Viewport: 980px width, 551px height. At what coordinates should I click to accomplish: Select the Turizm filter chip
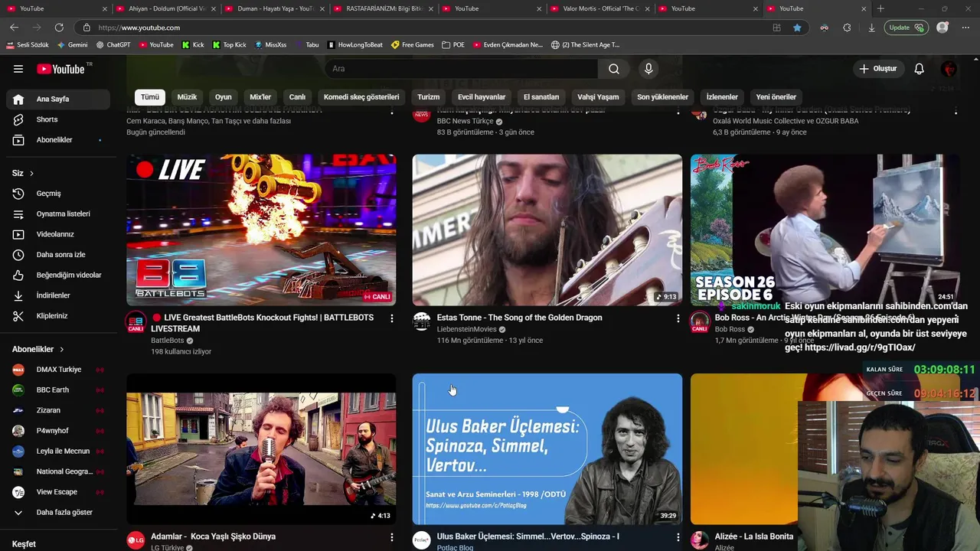click(429, 97)
